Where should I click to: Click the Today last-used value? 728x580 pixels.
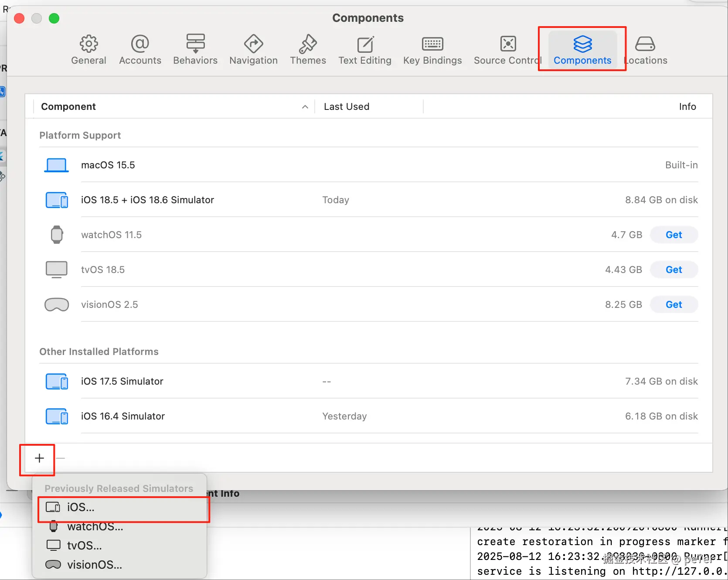tap(336, 200)
